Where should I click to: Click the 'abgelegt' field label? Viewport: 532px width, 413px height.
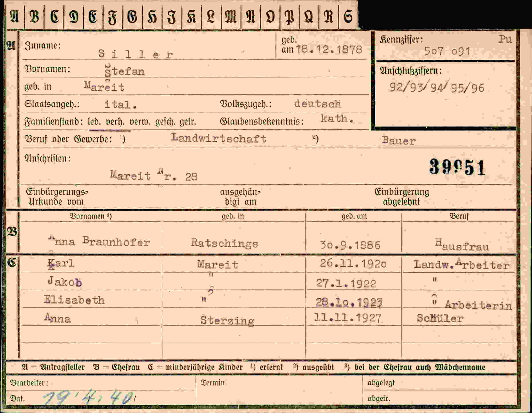[381, 383]
